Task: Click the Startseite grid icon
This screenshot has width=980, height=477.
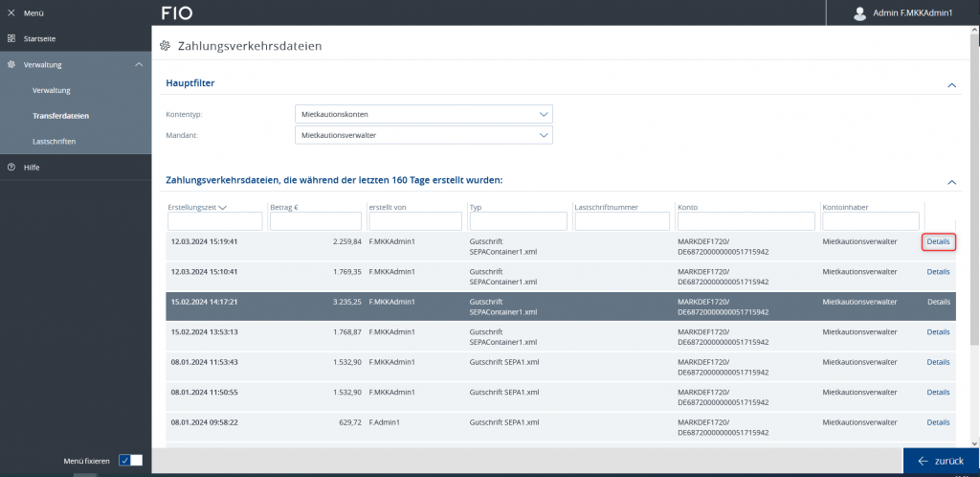Action: click(11, 38)
